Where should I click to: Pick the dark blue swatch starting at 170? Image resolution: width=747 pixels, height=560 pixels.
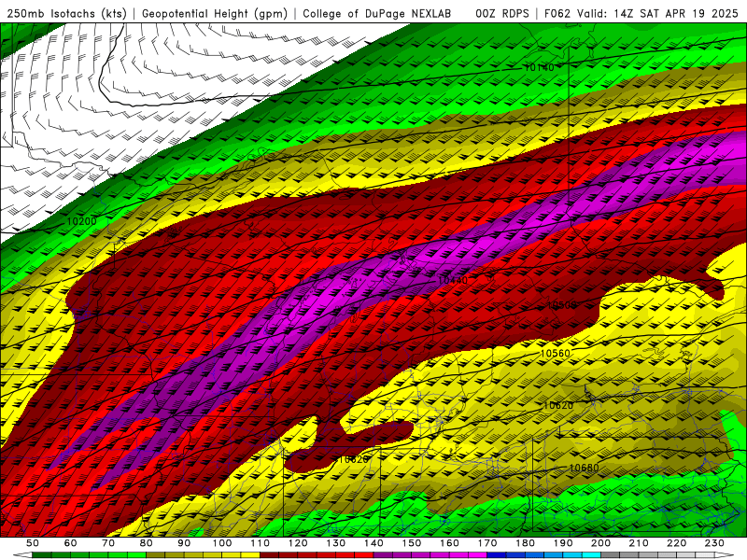497,555
